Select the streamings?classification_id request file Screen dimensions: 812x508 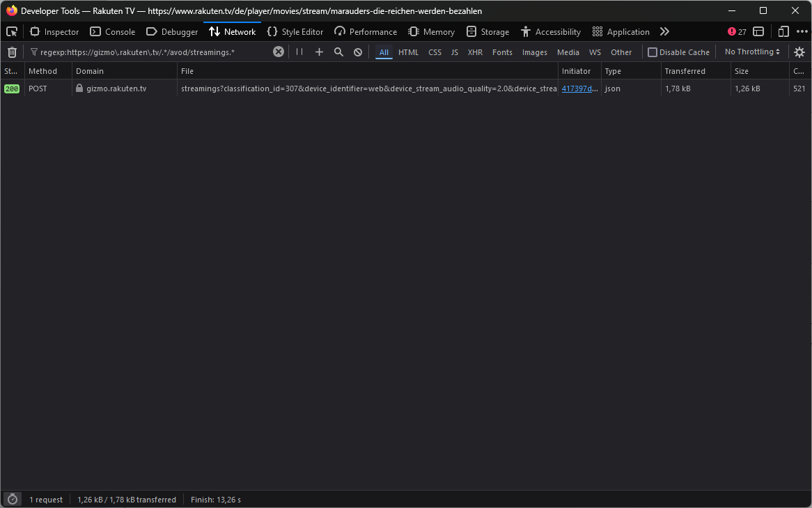tap(368, 88)
